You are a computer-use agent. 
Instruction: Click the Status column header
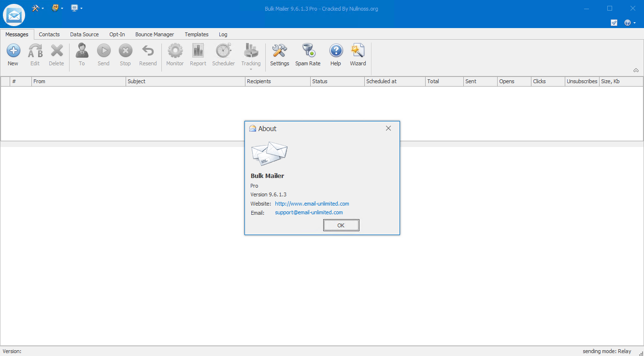[337, 81]
